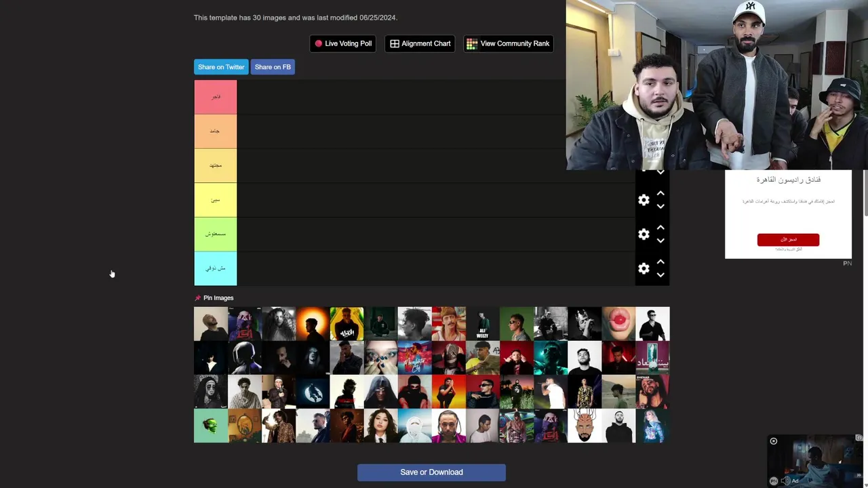Click the light green tier label cell

coord(216,234)
